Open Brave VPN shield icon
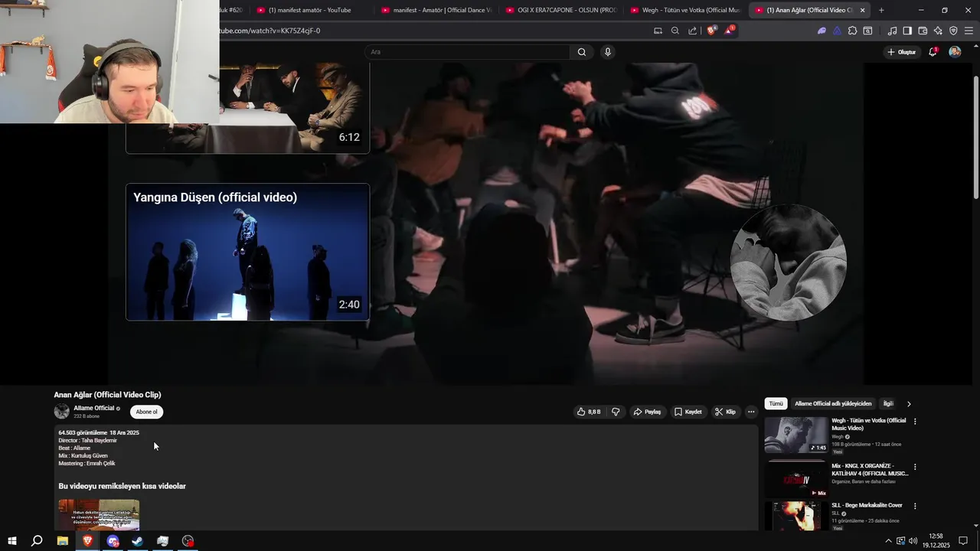Viewport: 980px width, 551px height. click(953, 31)
